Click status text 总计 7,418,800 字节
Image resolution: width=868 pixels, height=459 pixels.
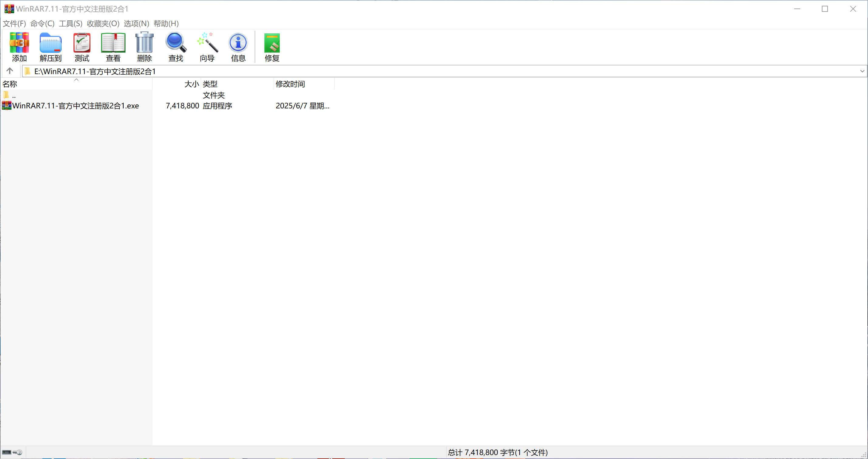498,452
